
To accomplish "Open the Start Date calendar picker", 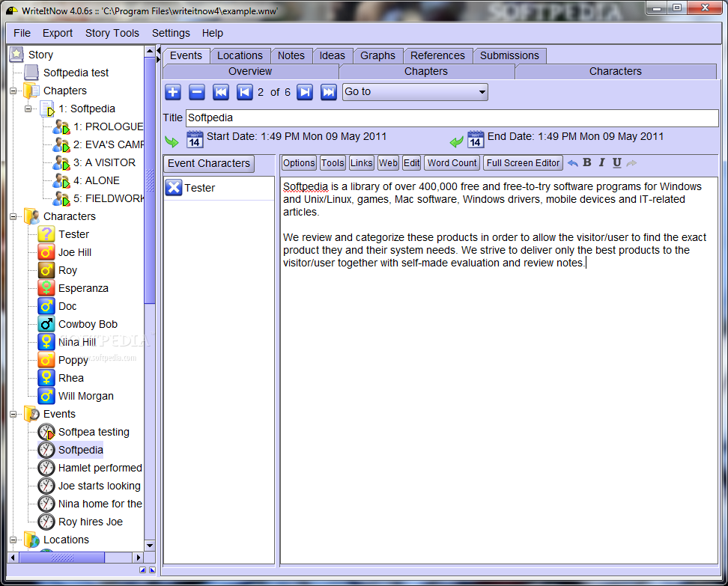I will tap(195, 139).
